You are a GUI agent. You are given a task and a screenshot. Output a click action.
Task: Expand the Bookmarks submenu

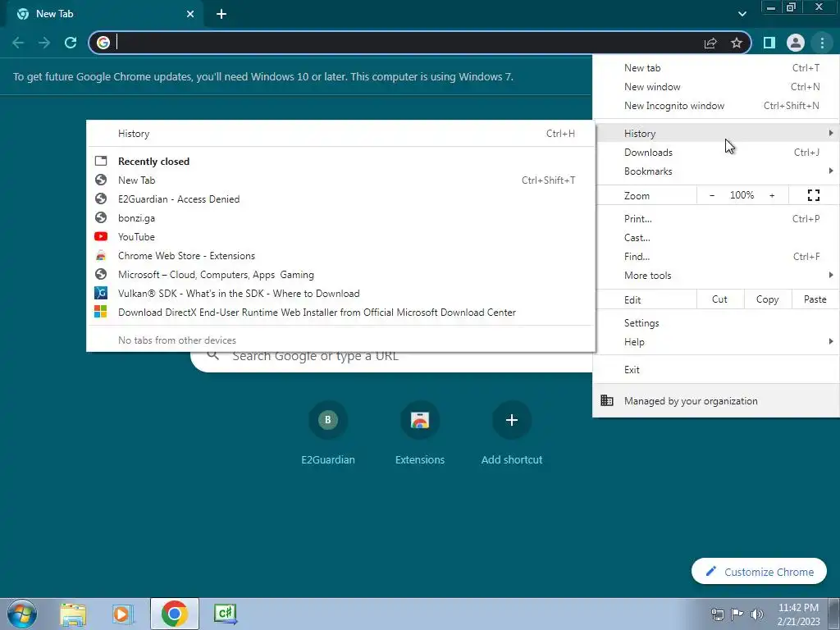click(x=715, y=171)
